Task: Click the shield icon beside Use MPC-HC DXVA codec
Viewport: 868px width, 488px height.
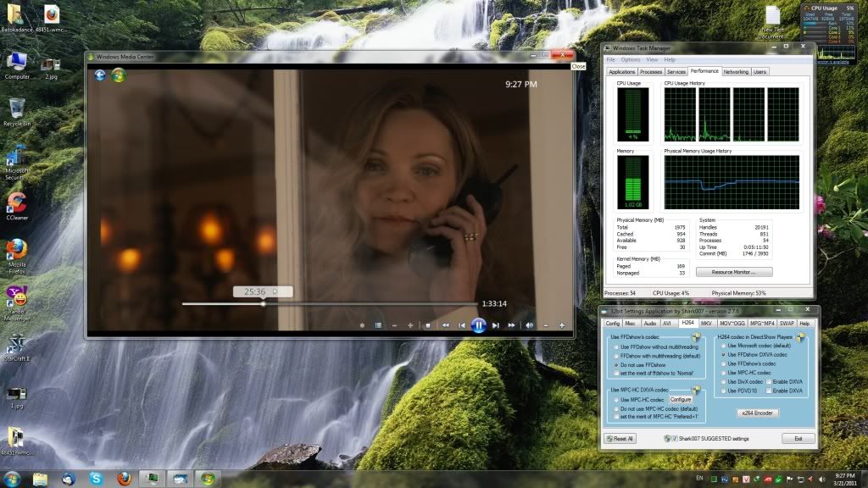Action: coord(696,390)
